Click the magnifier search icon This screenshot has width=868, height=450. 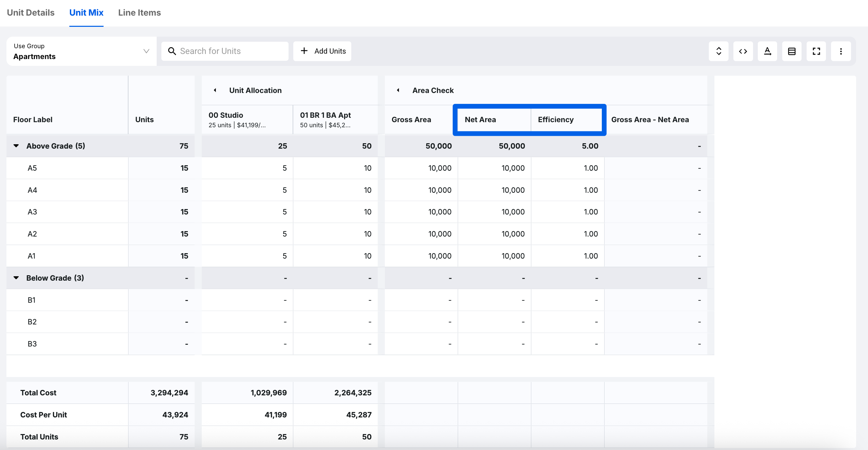[172, 51]
